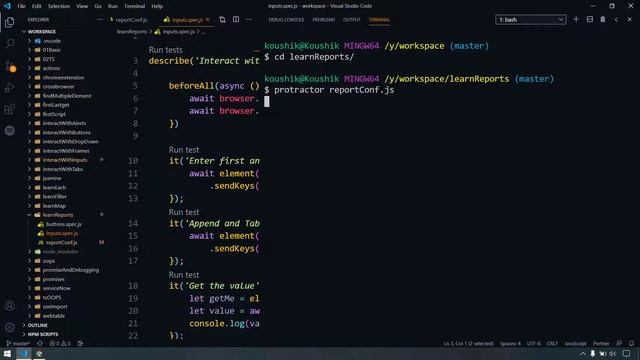Viewport: 640px width, 360px height.
Task: Click VS Code icon in Windows taskbar
Action: tap(24, 353)
